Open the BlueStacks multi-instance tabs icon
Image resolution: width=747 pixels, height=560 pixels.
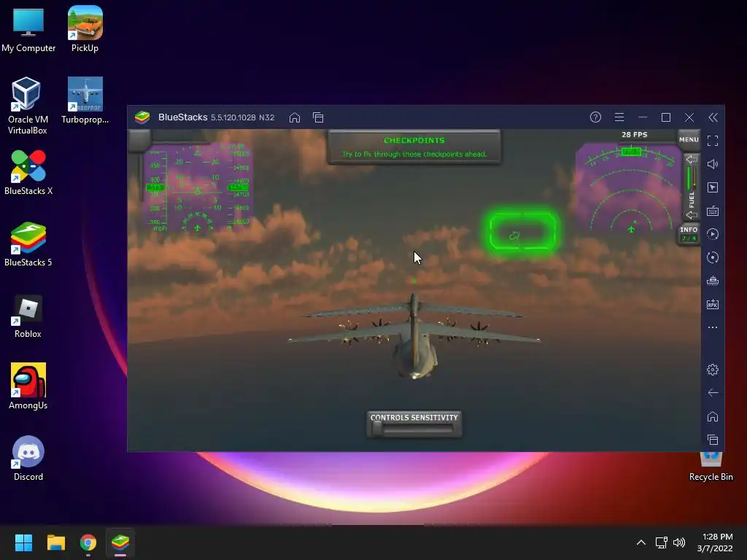(318, 117)
